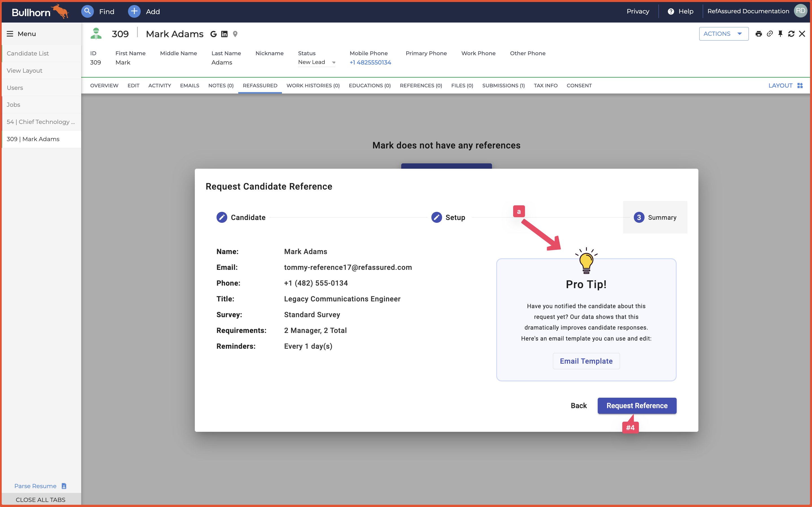This screenshot has width=812, height=507.
Task: Open the Email Template
Action: [x=586, y=361]
